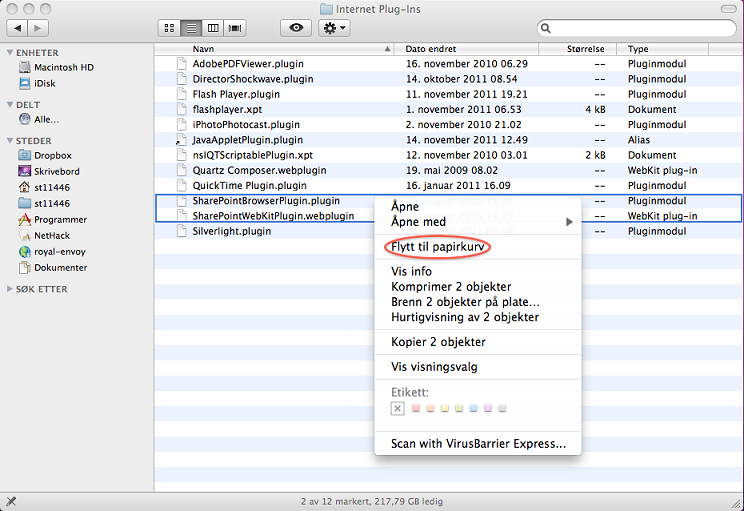Apply the red label color
The image size is (744, 511).
415,408
